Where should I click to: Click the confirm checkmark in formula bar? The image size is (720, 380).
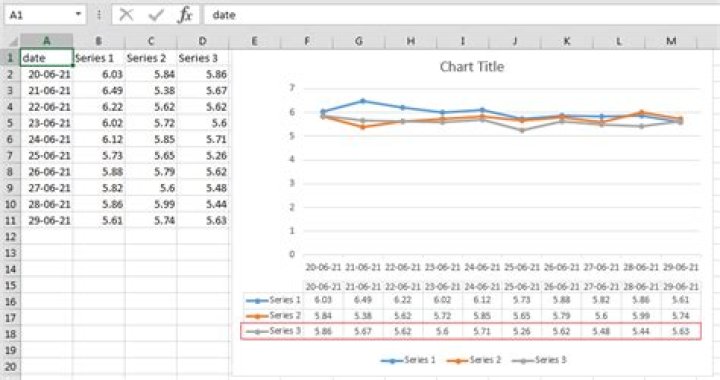[156, 15]
